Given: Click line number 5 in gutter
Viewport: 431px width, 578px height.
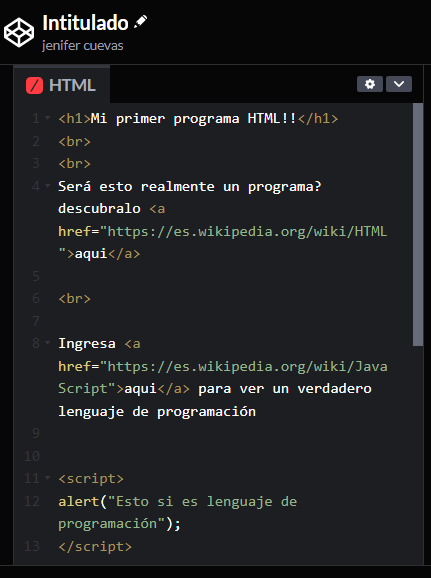Looking at the screenshot, I should click(36, 276).
